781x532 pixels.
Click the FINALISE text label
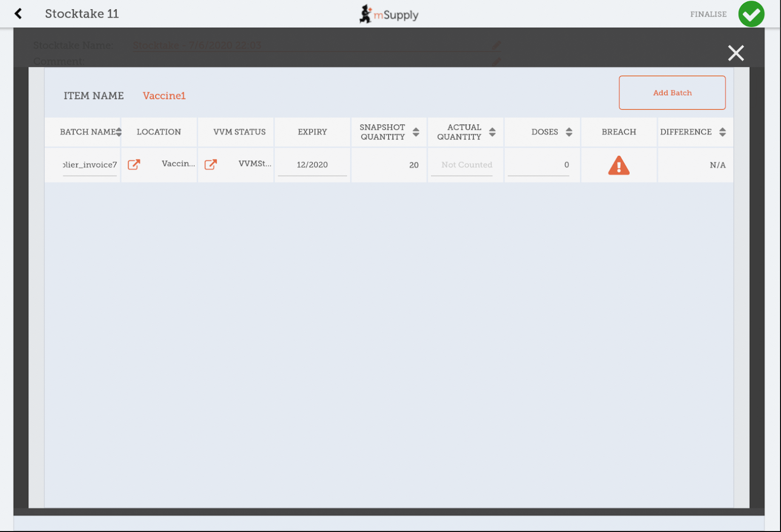[x=708, y=14]
